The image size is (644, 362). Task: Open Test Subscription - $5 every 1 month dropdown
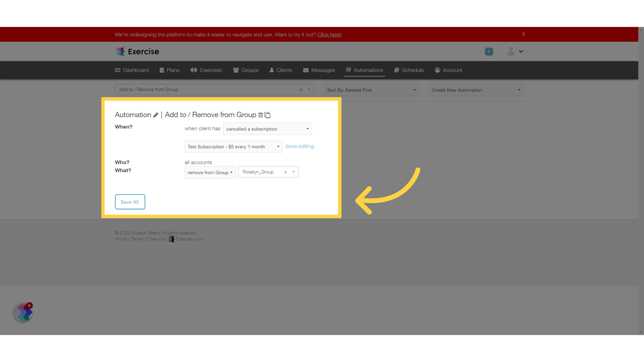[x=233, y=146]
